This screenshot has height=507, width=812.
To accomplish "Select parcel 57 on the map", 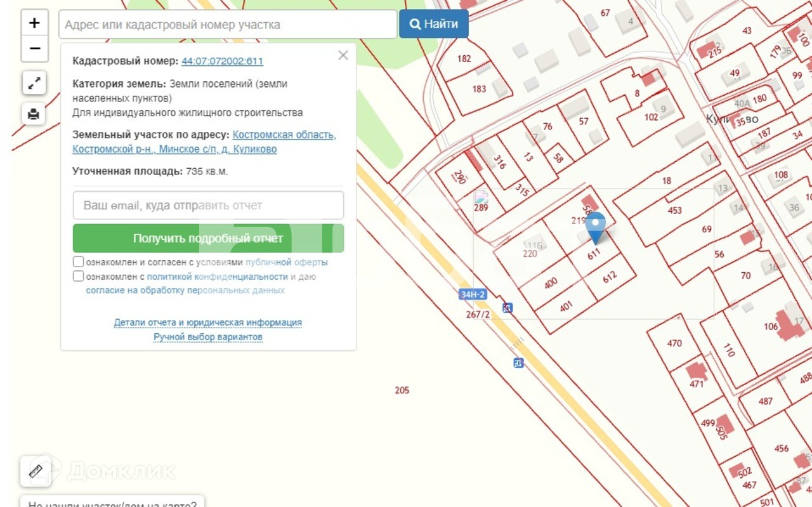I will pos(584,121).
